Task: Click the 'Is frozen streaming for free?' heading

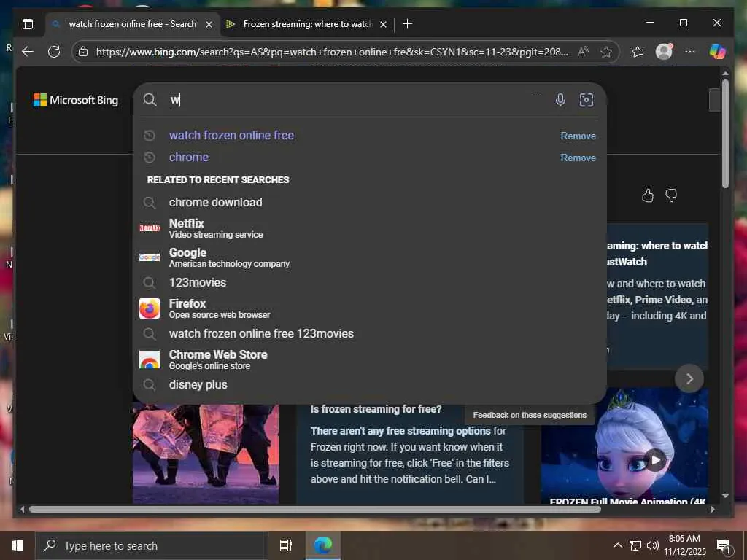Action: pyautogui.click(x=376, y=409)
